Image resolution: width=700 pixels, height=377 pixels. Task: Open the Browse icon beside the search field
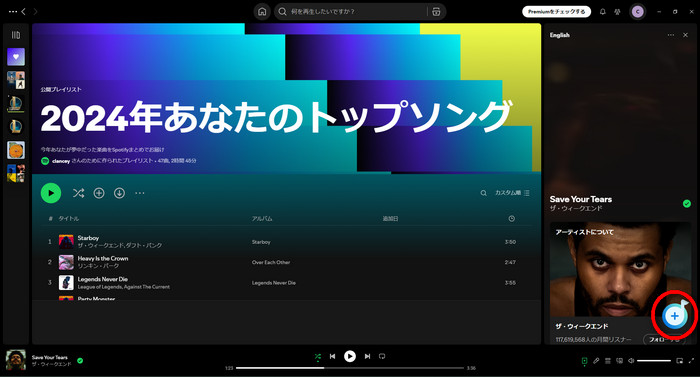click(436, 12)
